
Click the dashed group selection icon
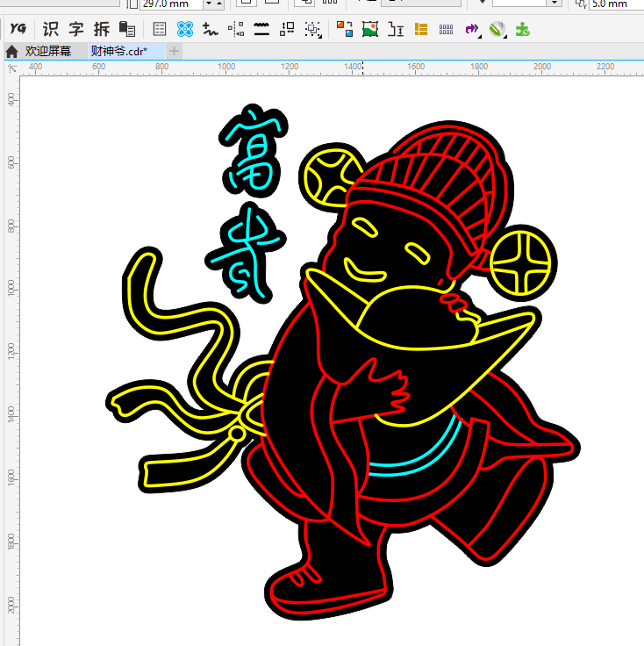(313, 30)
